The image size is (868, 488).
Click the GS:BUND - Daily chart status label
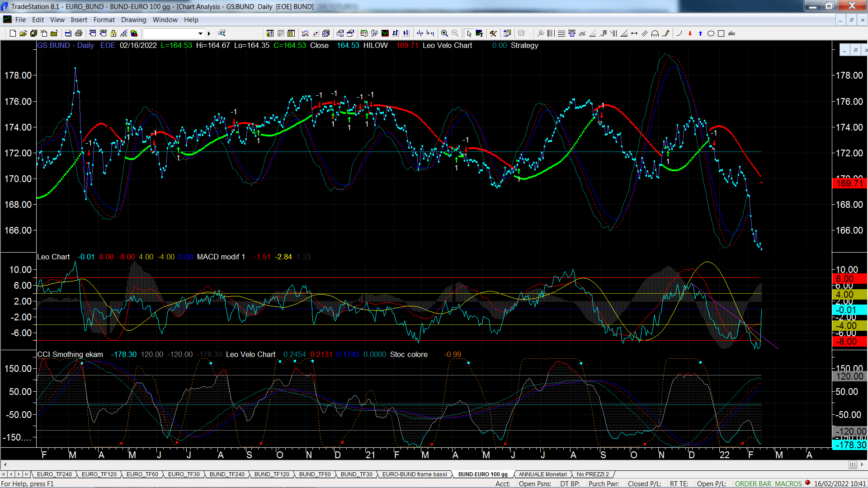66,45
